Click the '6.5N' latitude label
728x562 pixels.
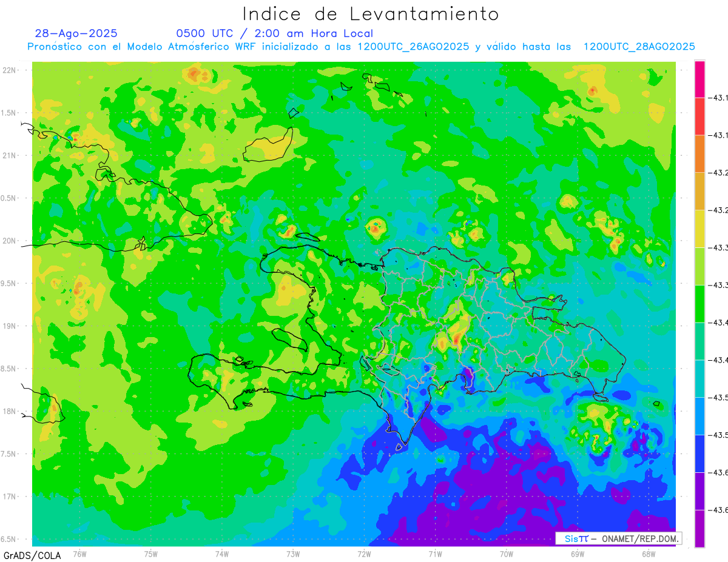click(x=9, y=539)
